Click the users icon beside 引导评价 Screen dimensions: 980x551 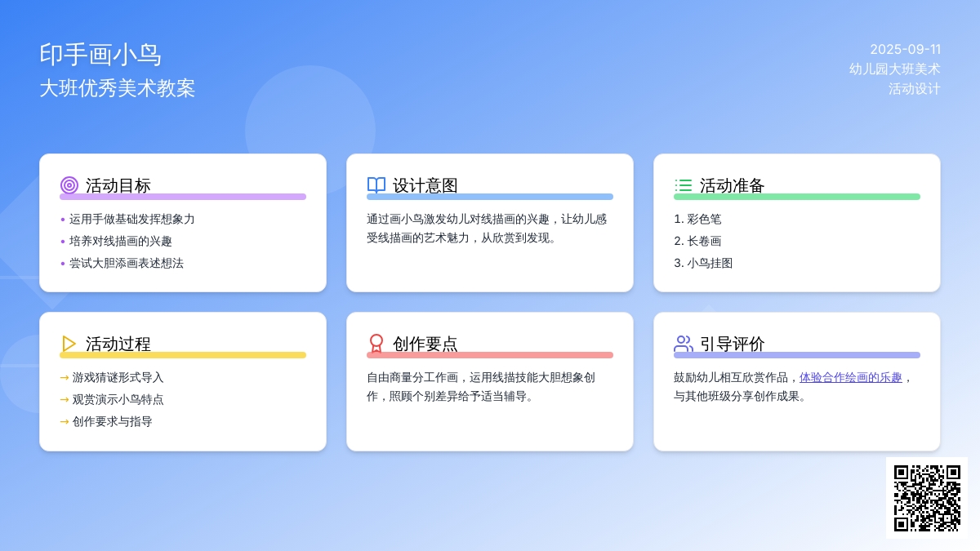(x=684, y=344)
